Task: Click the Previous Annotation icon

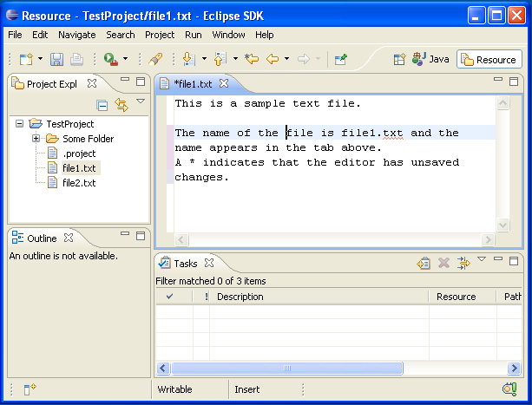Action: pos(220,59)
